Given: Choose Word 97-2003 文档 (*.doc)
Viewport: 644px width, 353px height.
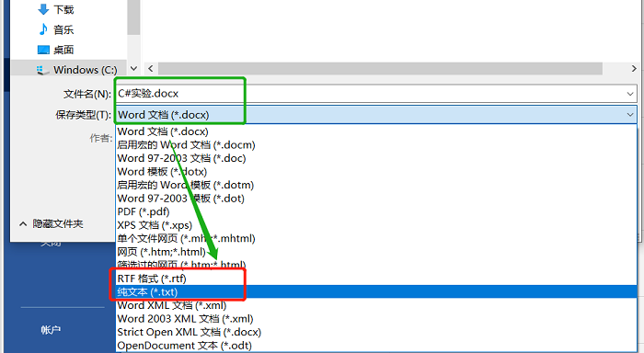Looking at the screenshot, I should click(376, 158).
